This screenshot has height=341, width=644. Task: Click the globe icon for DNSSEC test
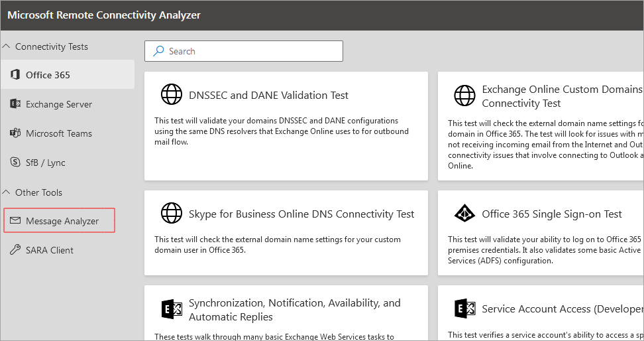point(172,95)
